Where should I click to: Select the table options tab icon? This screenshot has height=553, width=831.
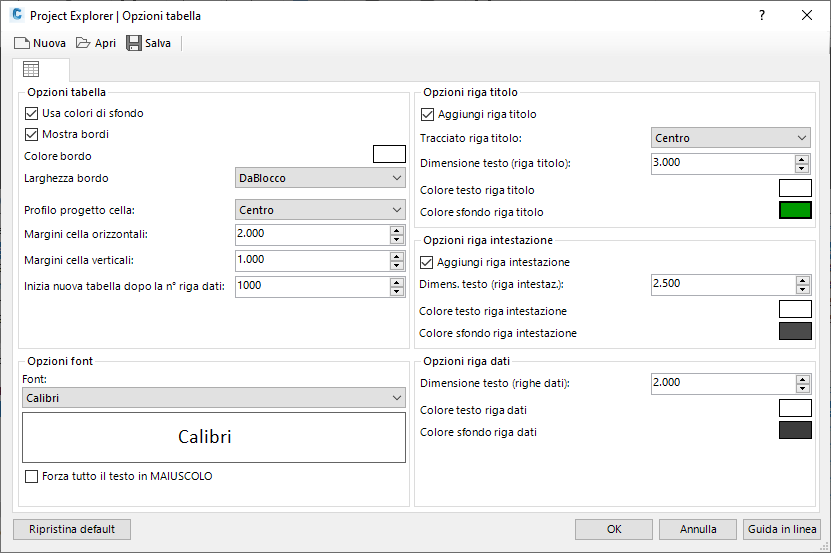[x=31, y=70]
